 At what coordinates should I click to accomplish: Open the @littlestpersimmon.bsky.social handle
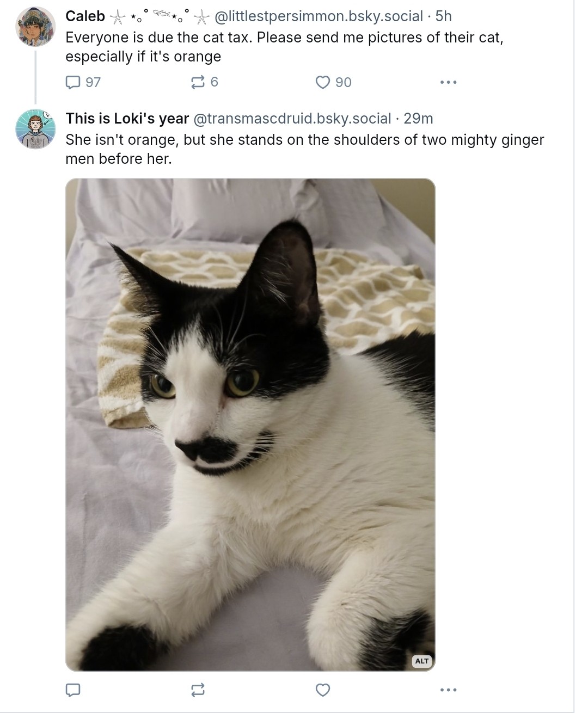tap(318, 16)
